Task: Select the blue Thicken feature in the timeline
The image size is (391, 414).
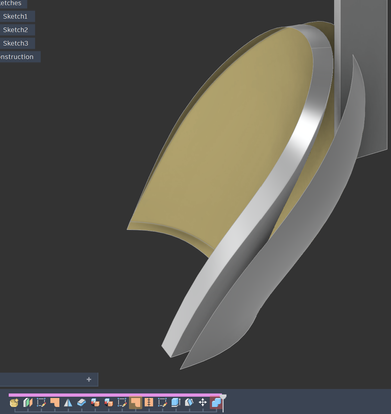Action: (82, 403)
